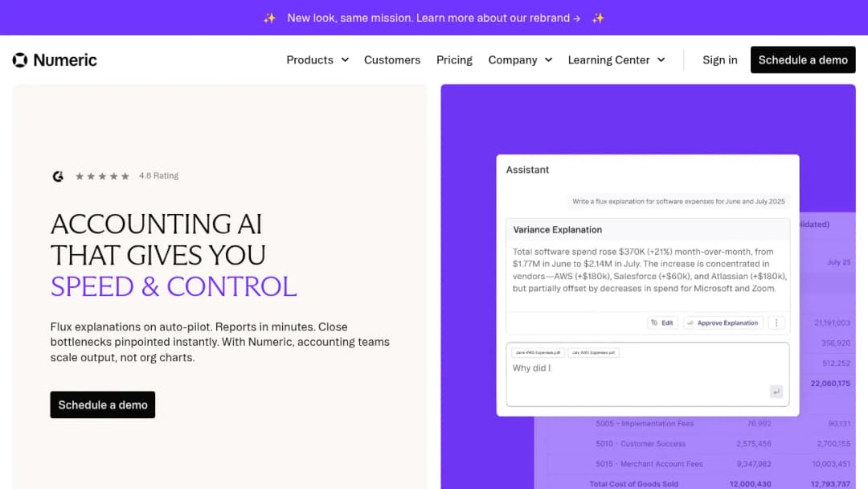Click the 'Total software spend rose' explanation text
Image resolution: width=868 pixels, height=489 pixels.
[649, 269]
